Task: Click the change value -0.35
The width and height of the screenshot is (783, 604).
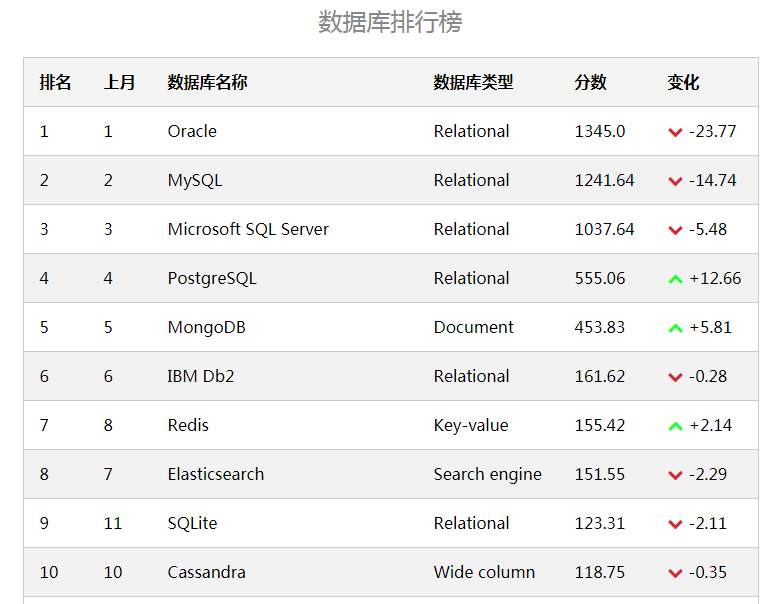Action: click(708, 572)
